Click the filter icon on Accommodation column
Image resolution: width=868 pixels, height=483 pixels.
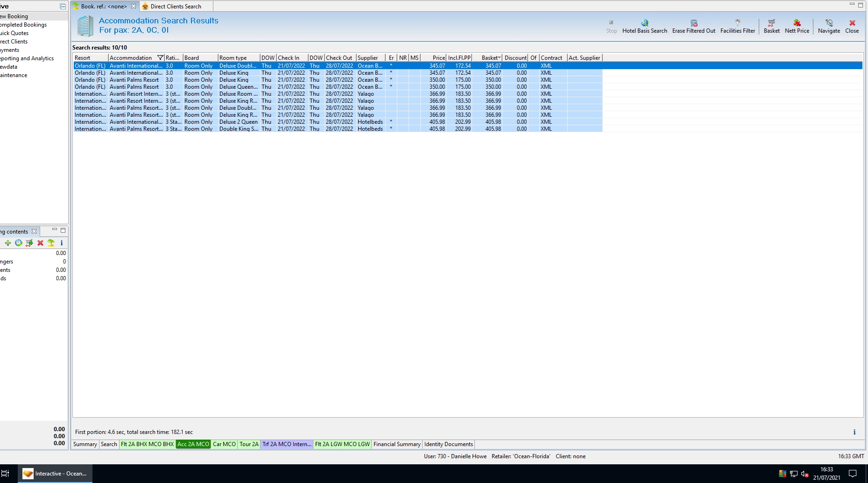(160, 58)
